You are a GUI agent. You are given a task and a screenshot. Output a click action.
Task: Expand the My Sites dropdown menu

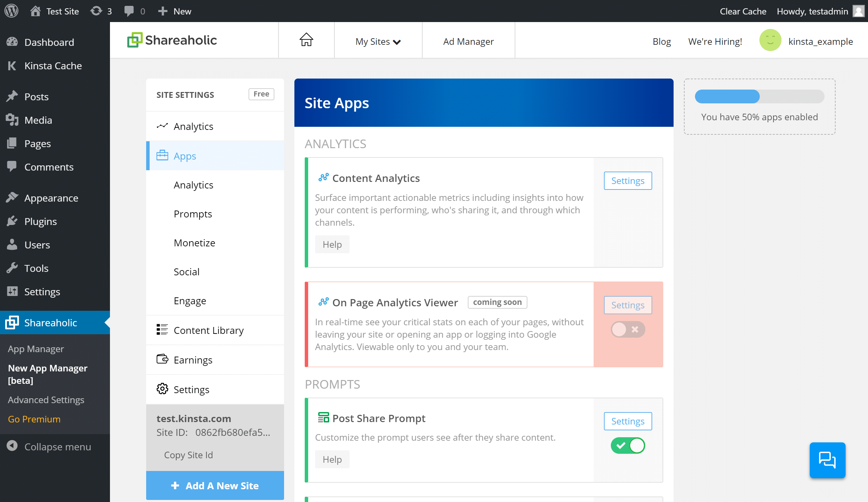pos(379,41)
